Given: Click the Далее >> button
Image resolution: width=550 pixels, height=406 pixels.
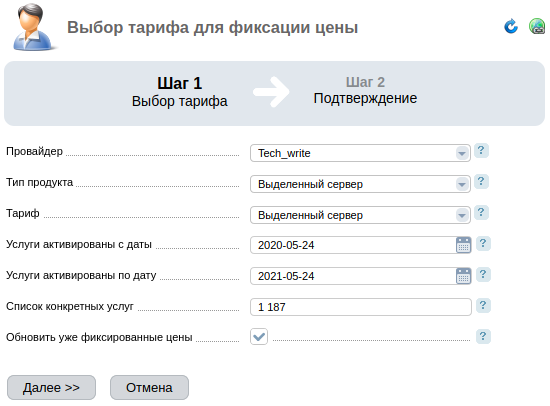Looking at the screenshot, I should point(51,387).
